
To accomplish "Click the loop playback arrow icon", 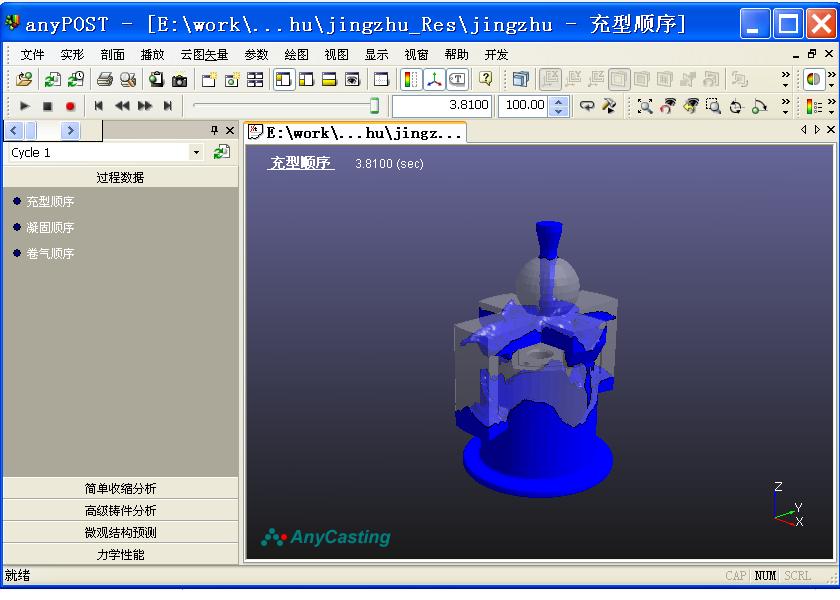I will 587,106.
